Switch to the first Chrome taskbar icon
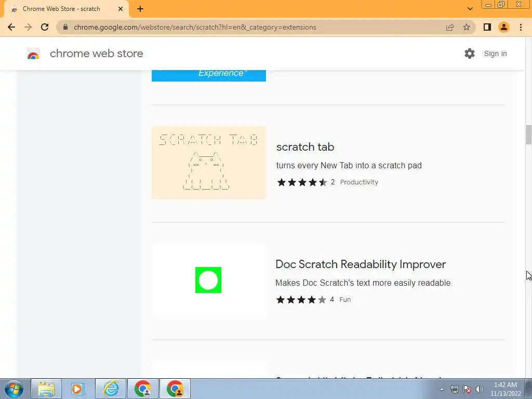Image resolution: width=532 pixels, height=399 pixels. 143,389
